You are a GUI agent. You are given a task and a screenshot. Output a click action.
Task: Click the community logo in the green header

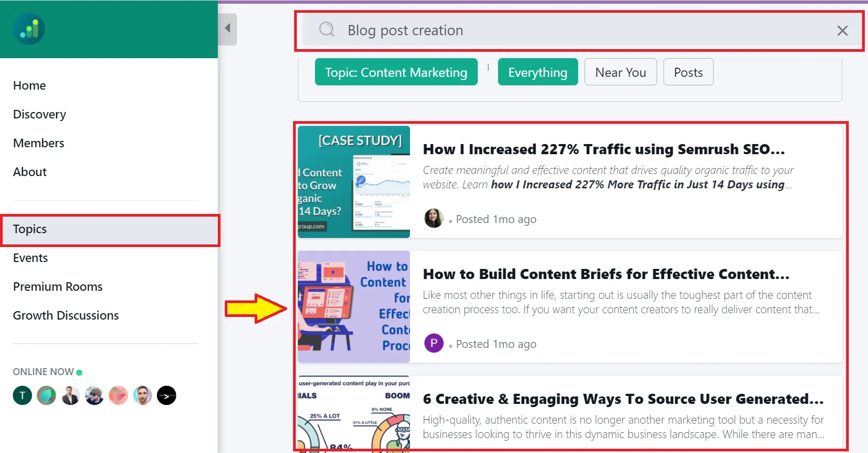(x=29, y=29)
